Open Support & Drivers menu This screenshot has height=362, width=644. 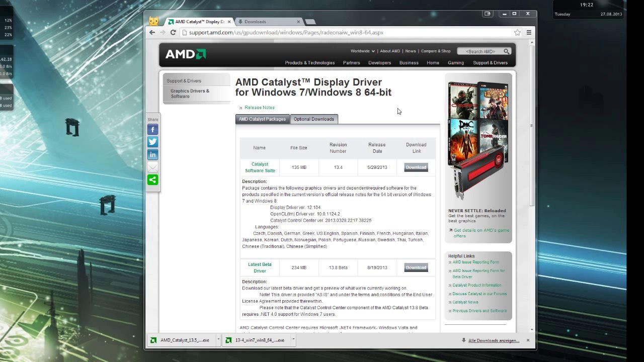[x=490, y=63]
